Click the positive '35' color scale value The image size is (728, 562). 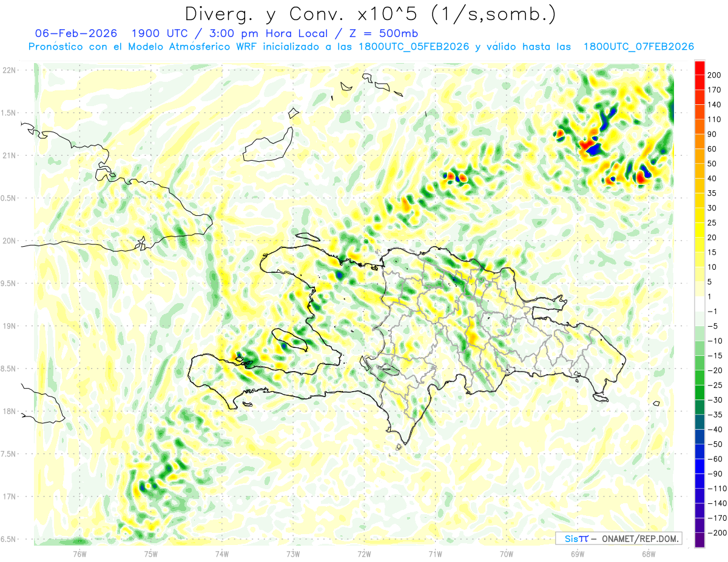712,193
